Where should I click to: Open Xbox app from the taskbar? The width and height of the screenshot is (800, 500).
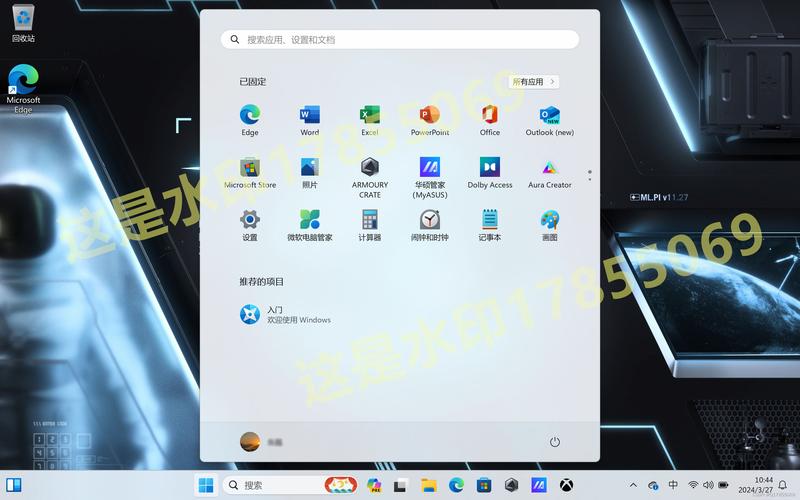pos(566,485)
